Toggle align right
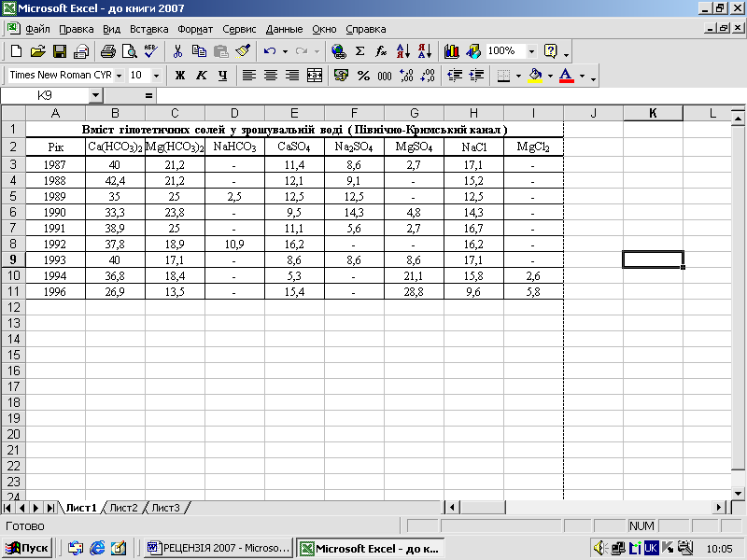 click(x=292, y=76)
